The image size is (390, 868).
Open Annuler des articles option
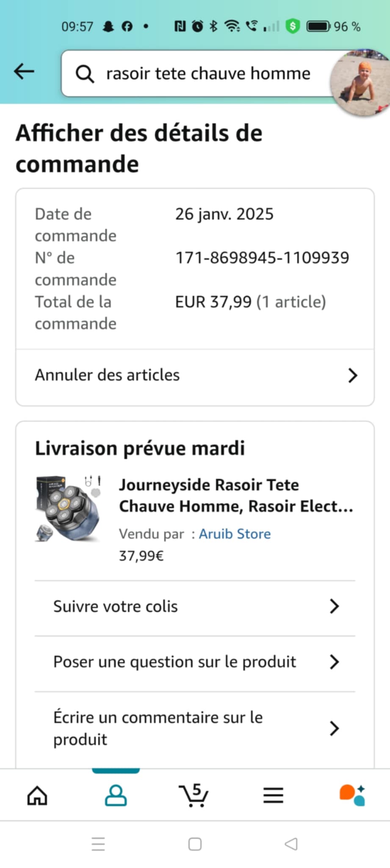(x=108, y=375)
